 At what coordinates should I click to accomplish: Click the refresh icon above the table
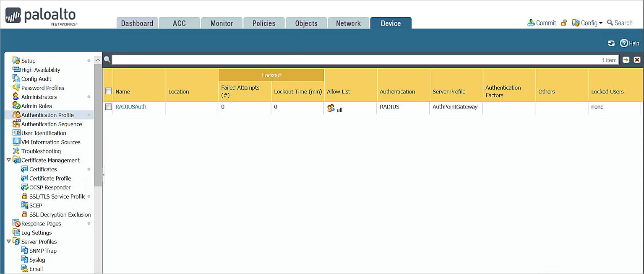pos(612,43)
